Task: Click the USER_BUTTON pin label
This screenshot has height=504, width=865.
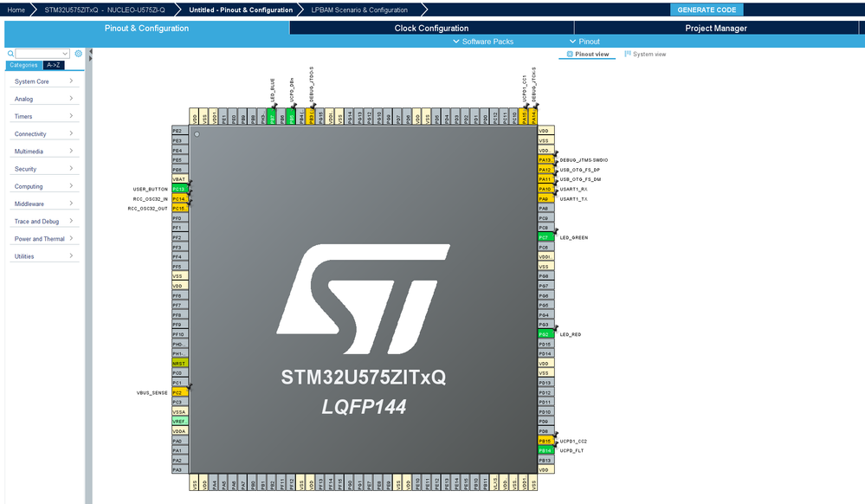Action: click(150, 190)
